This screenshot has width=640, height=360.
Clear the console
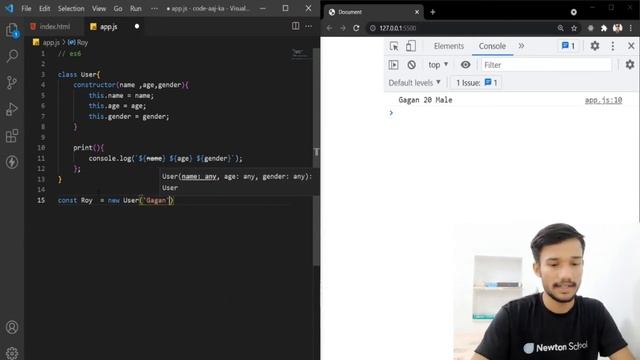pos(411,65)
